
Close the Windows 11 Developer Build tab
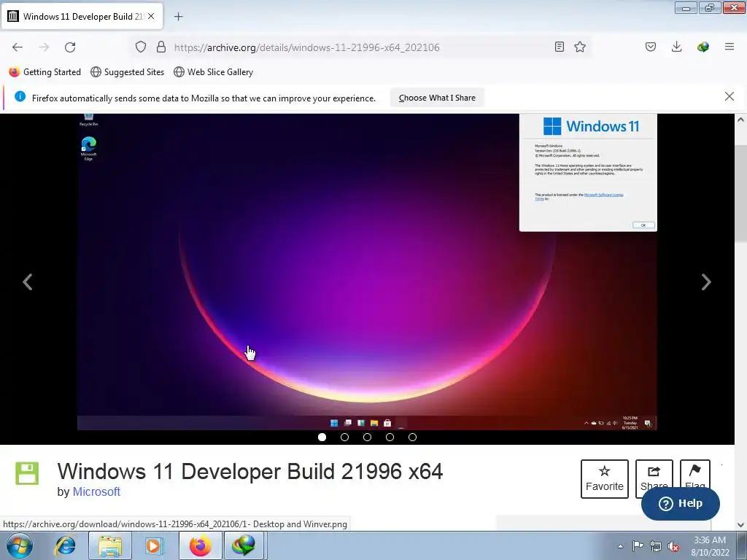151,16
